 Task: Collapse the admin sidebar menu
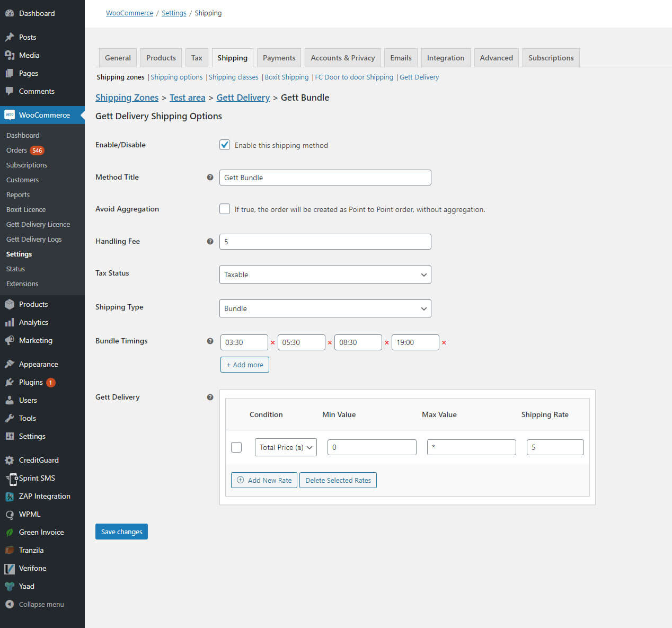41,604
